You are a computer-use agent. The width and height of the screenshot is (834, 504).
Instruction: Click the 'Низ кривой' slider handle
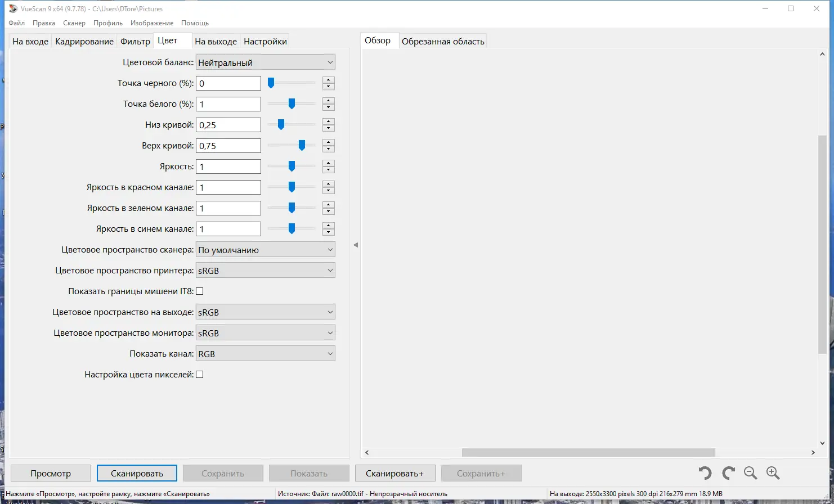tap(281, 125)
